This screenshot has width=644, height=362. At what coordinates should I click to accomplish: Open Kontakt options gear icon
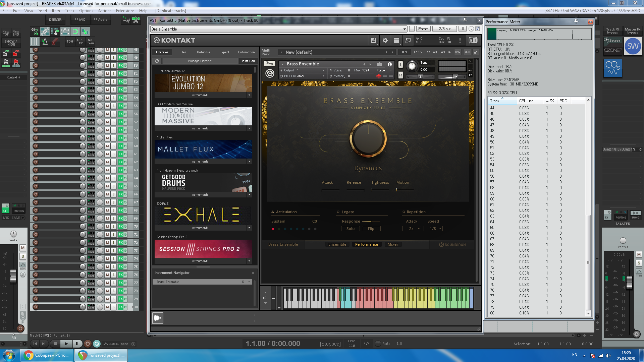[x=385, y=41]
